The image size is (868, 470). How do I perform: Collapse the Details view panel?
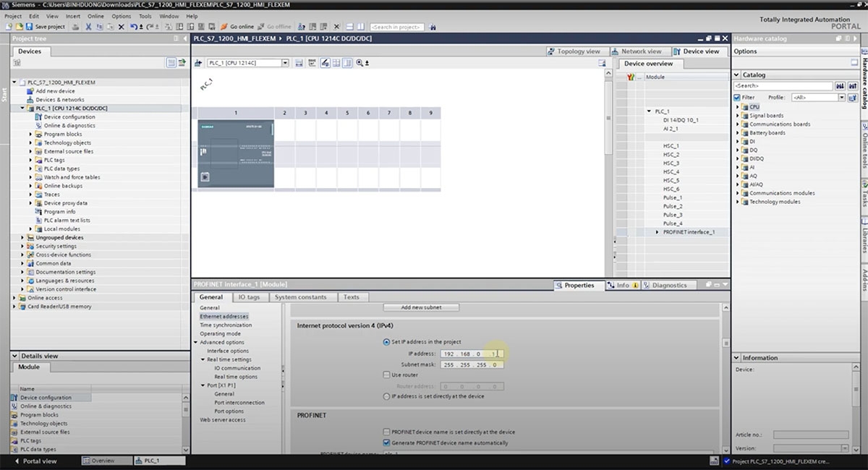(x=14, y=356)
